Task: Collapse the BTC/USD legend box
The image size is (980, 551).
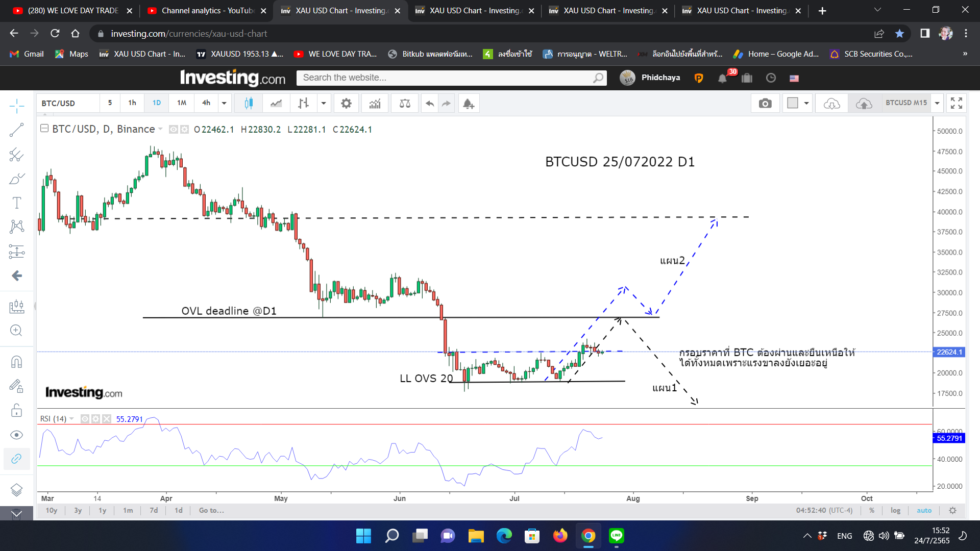Action: click(x=44, y=129)
